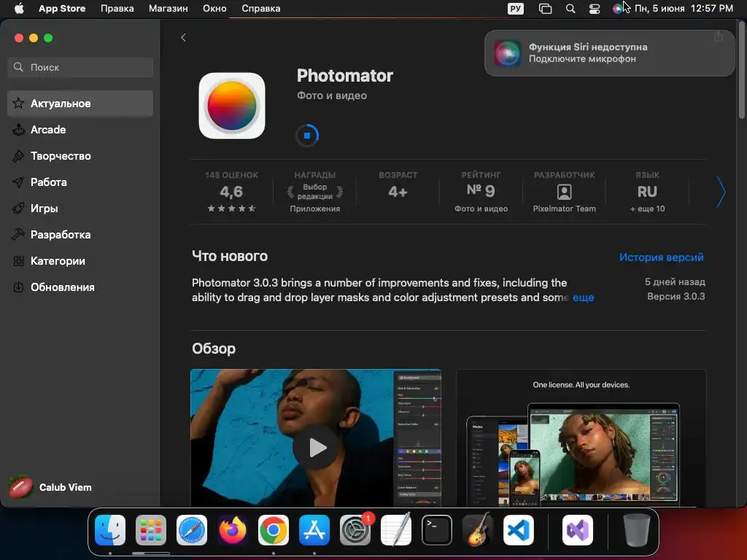Open the Выбор редакции awards badge
Image resolution: width=747 pixels, height=560 pixels.
(x=315, y=192)
